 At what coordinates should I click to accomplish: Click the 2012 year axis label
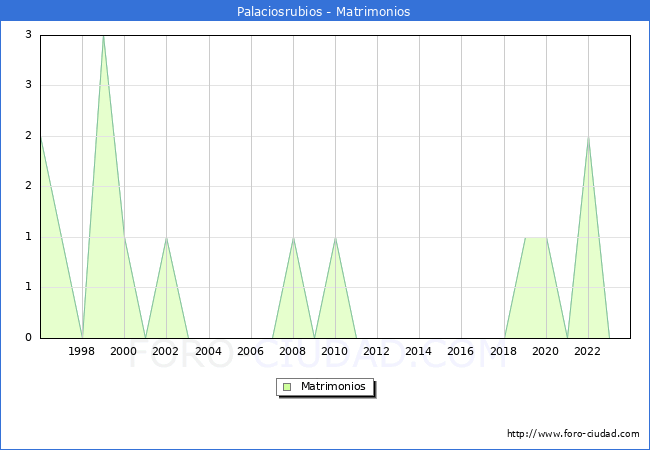[x=377, y=351]
